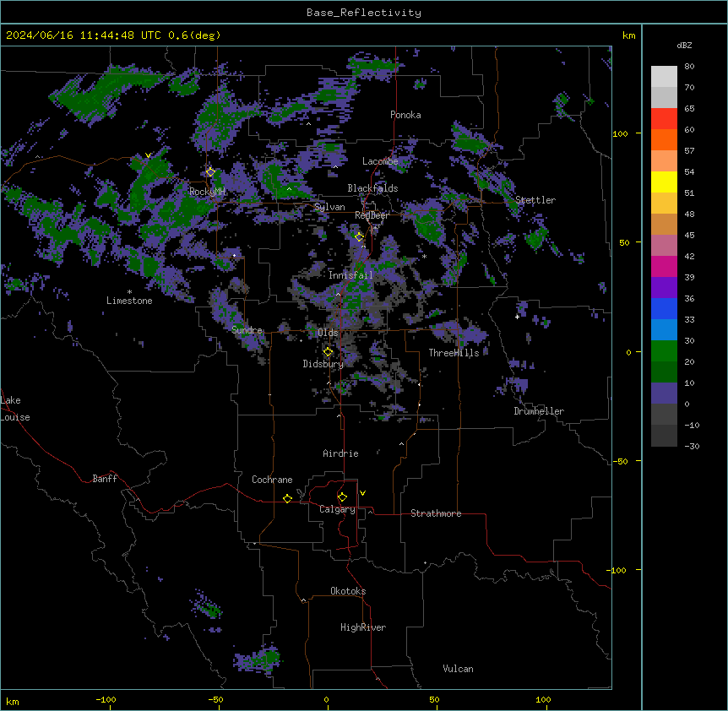Click the 50 tick on the bottom axis

pyautogui.click(x=434, y=700)
